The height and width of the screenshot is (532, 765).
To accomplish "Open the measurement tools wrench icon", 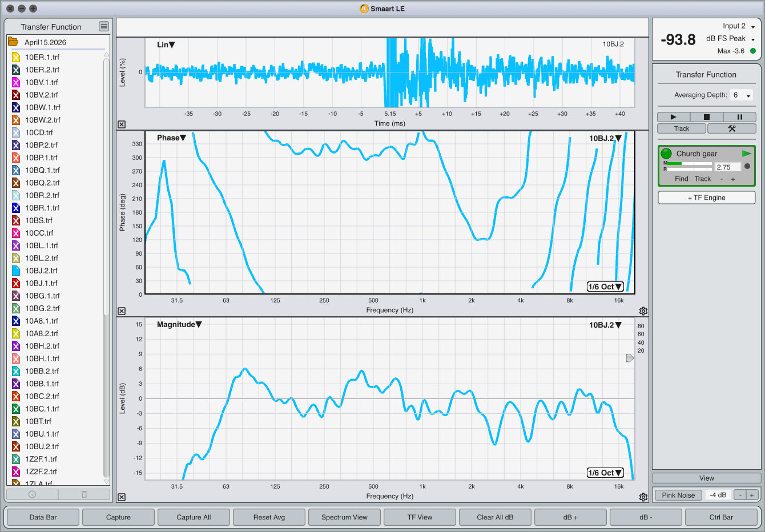I will tap(732, 128).
